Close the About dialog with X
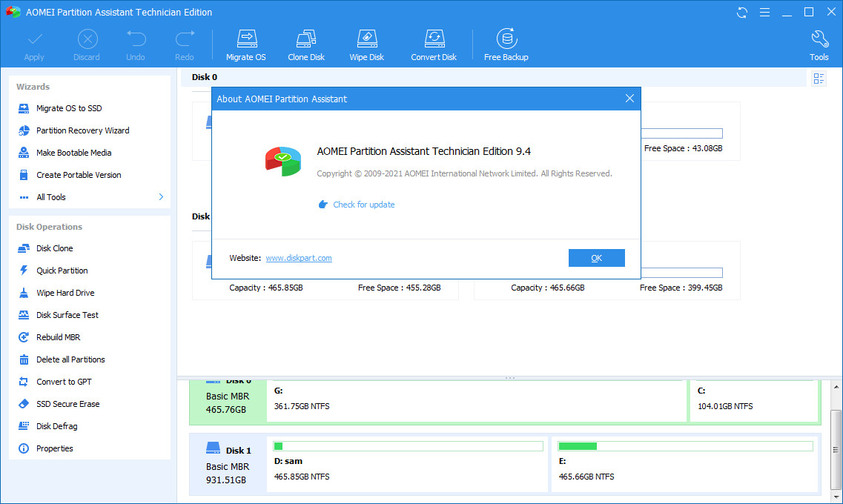Viewport: 843px width, 504px height. point(629,99)
